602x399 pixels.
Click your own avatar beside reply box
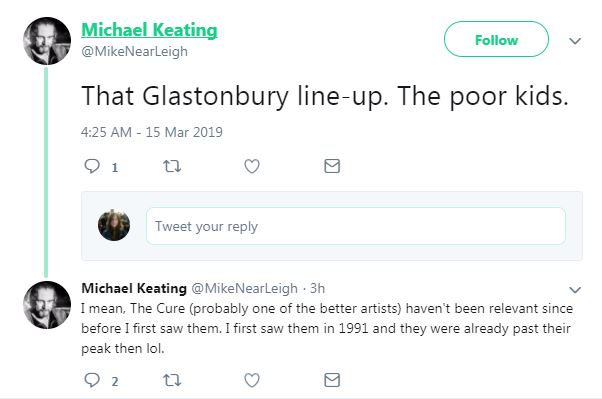pos(114,225)
